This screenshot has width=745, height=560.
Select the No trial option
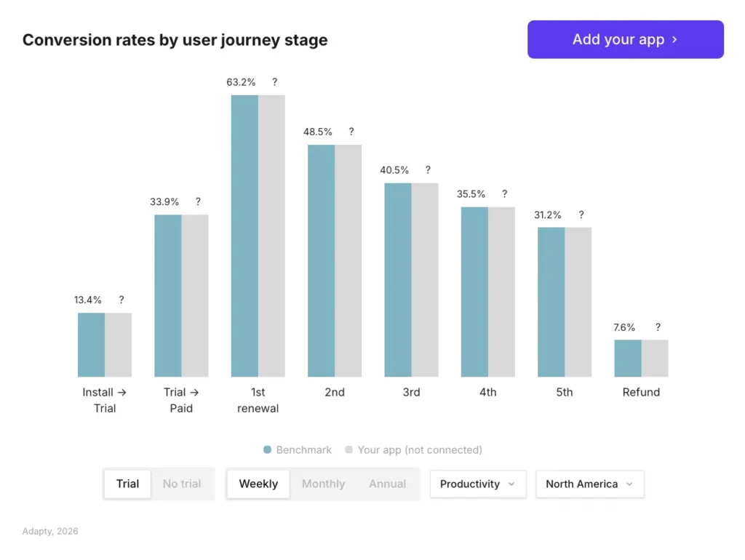pos(182,484)
